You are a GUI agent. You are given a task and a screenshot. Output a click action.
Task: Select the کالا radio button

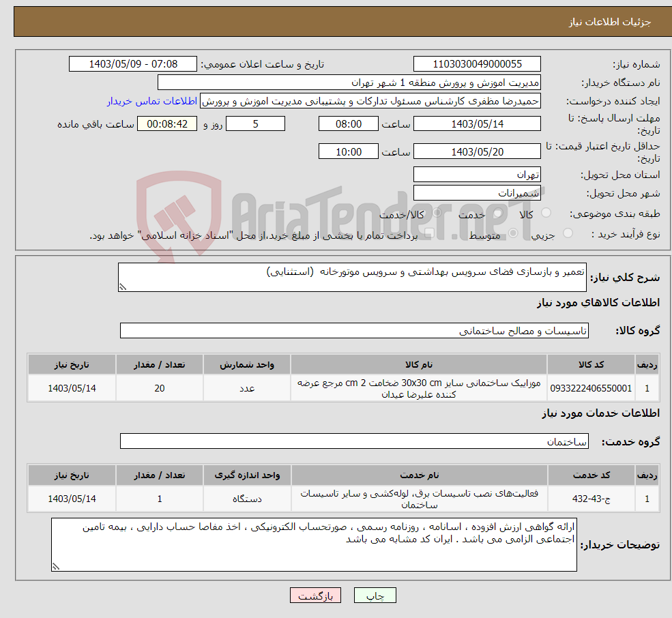pos(546,213)
